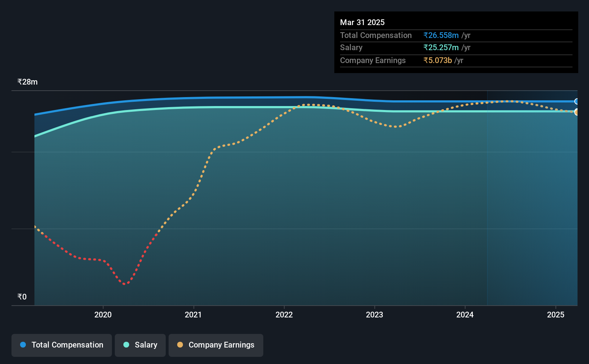Select the orange Company Earnings endpoint marker
The width and height of the screenshot is (589, 364).
click(x=577, y=112)
